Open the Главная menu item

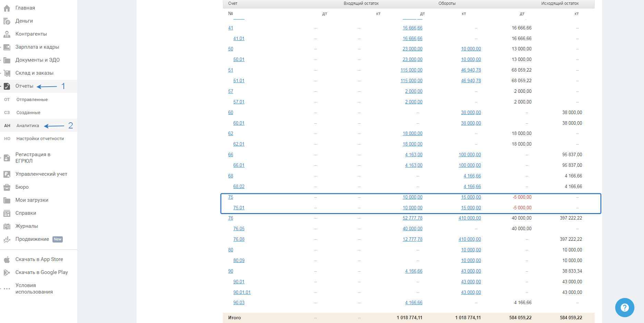pyautogui.click(x=25, y=8)
